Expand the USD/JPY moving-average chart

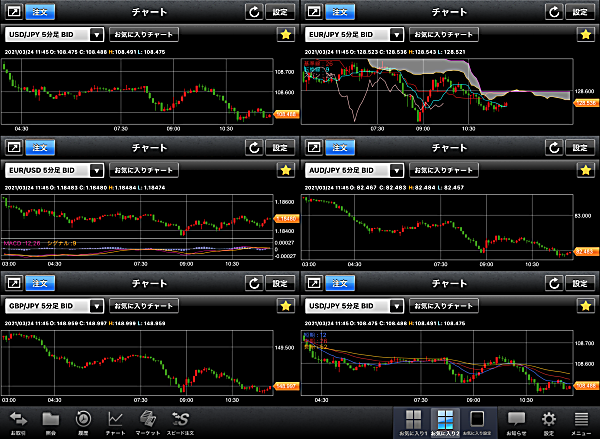pos(314,283)
